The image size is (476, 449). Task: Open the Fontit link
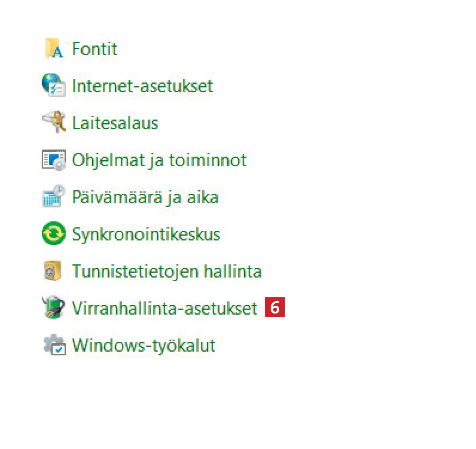click(x=95, y=49)
